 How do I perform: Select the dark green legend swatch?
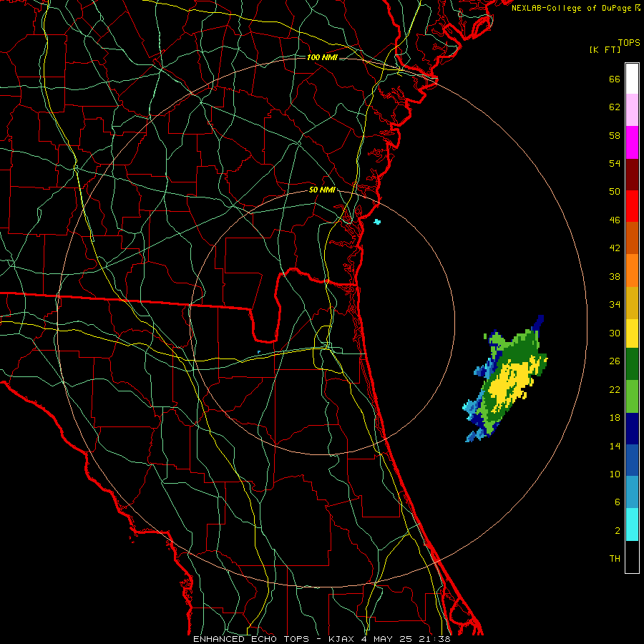[632, 364]
